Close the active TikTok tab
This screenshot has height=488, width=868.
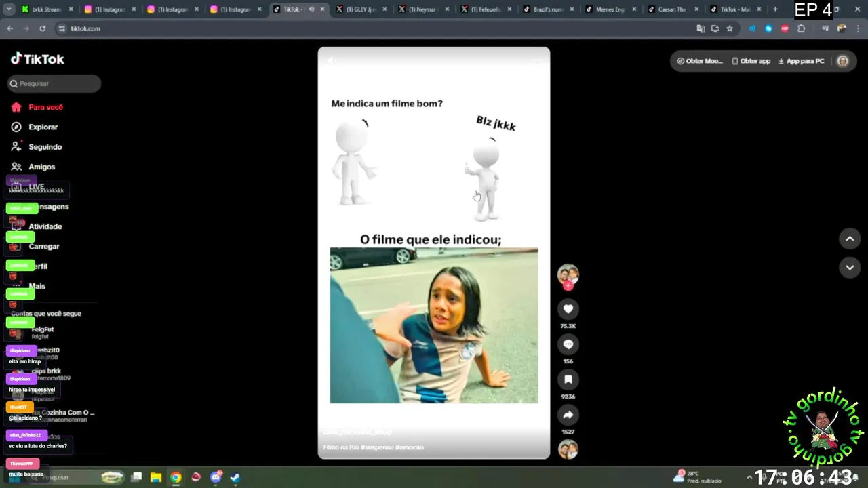[x=322, y=9]
